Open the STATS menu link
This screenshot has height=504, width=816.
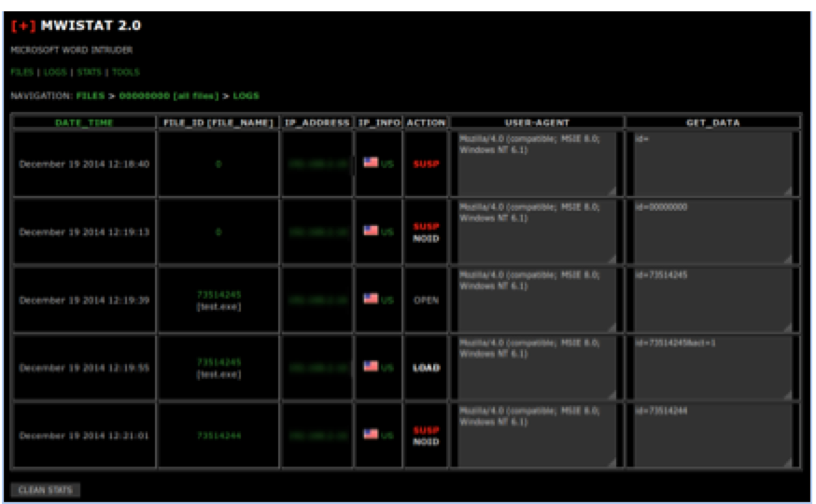click(x=89, y=72)
